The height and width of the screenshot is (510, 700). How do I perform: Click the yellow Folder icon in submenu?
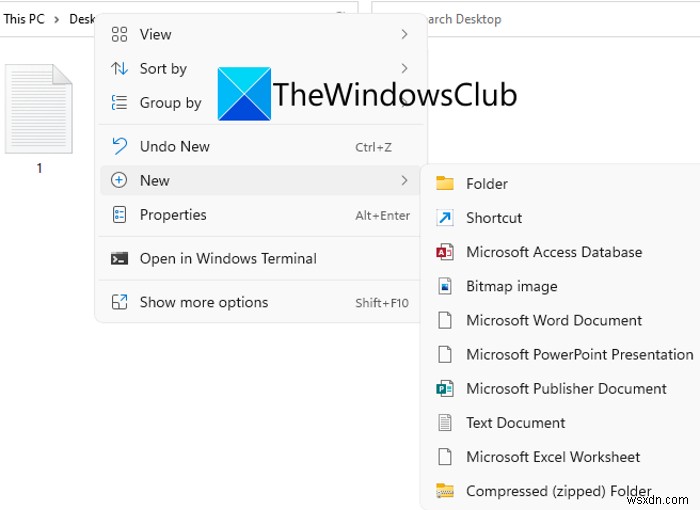pos(445,183)
